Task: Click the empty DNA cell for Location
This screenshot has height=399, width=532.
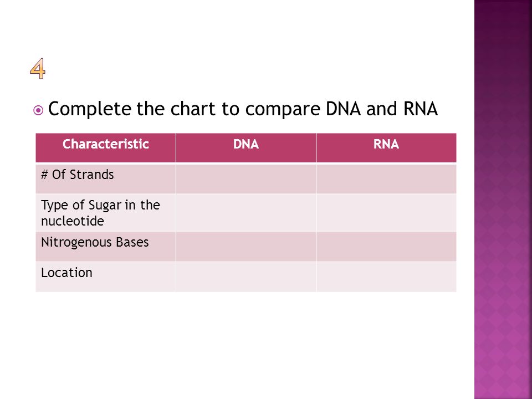Action: 246,277
